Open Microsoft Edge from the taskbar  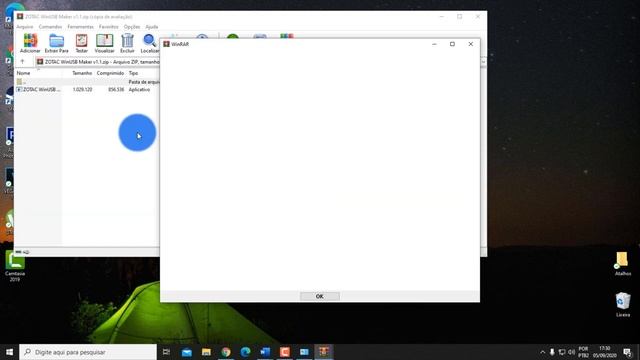coord(245,352)
